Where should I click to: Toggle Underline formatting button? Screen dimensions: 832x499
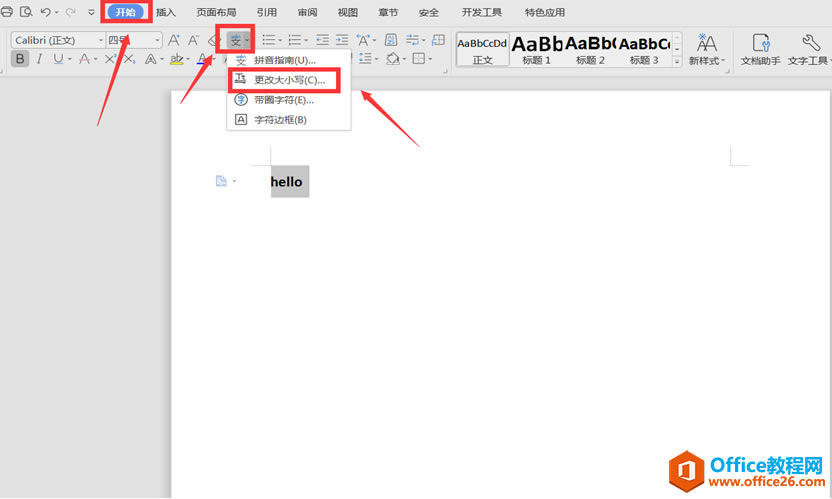pyautogui.click(x=58, y=59)
